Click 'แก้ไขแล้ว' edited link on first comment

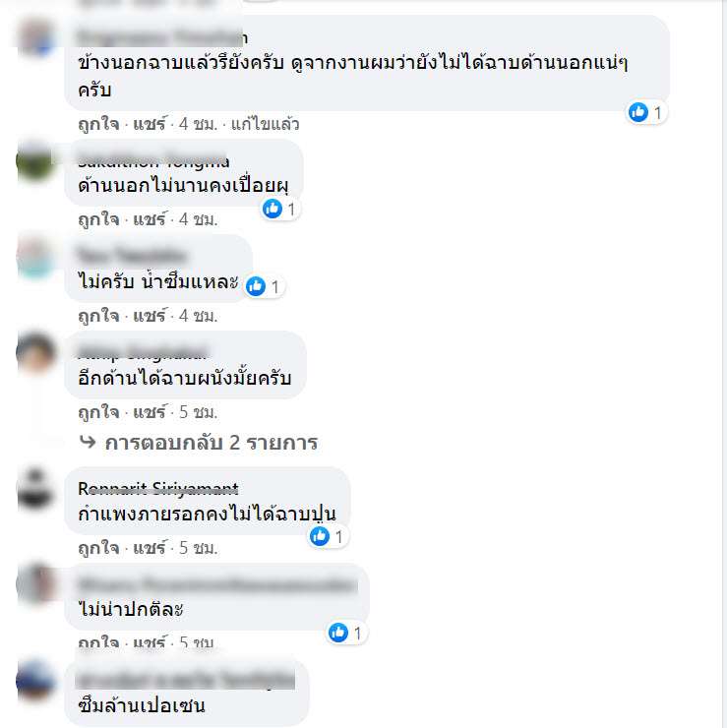(x=265, y=124)
